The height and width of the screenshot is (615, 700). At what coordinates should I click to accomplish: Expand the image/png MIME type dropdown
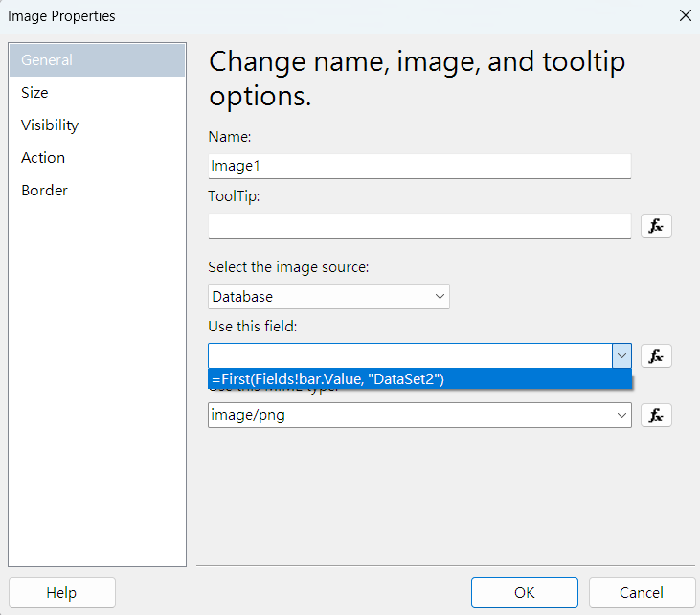click(x=621, y=416)
